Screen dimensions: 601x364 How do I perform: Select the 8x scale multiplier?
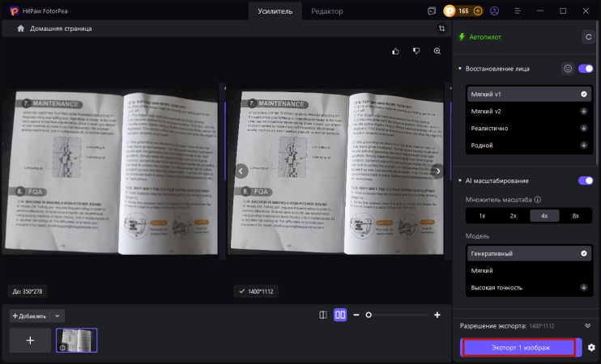click(x=576, y=216)
